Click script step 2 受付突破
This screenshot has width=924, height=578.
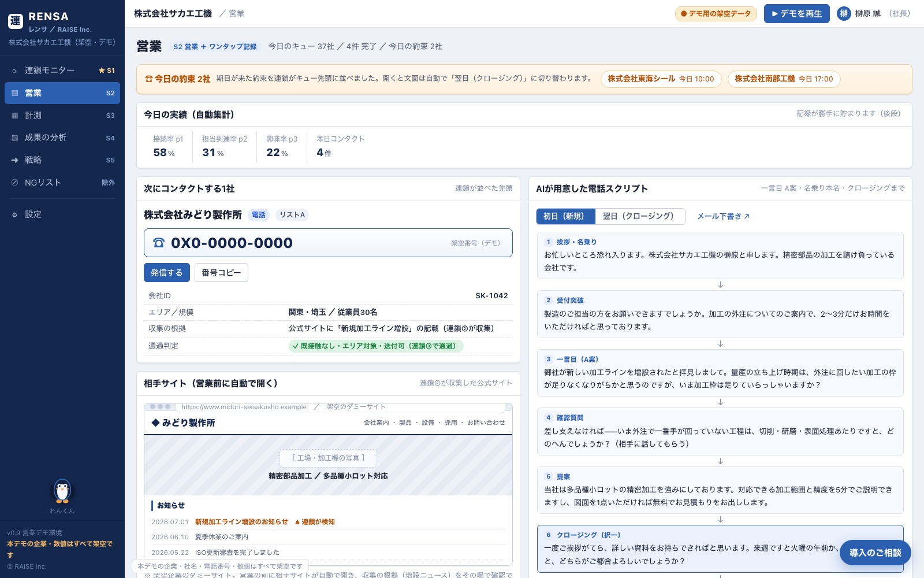720,314
